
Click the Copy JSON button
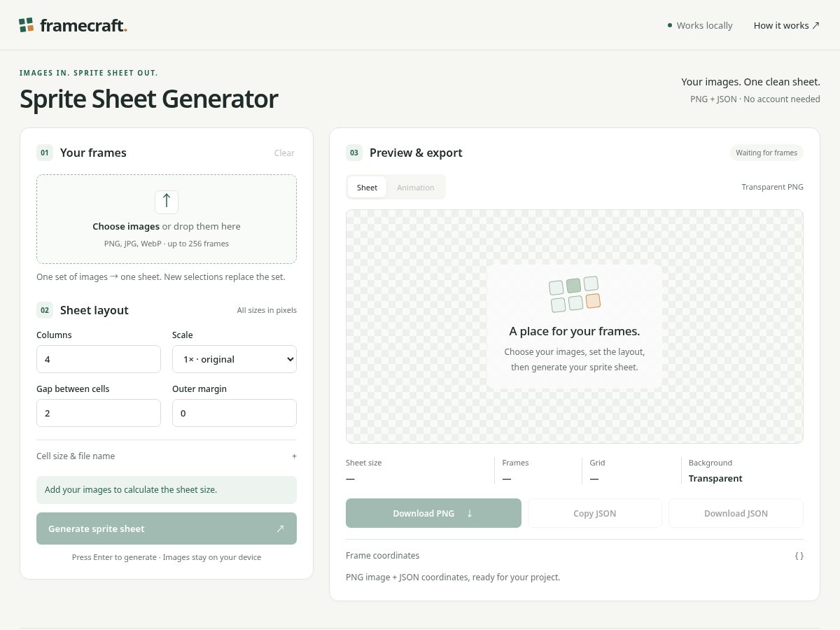coord(595,513)
